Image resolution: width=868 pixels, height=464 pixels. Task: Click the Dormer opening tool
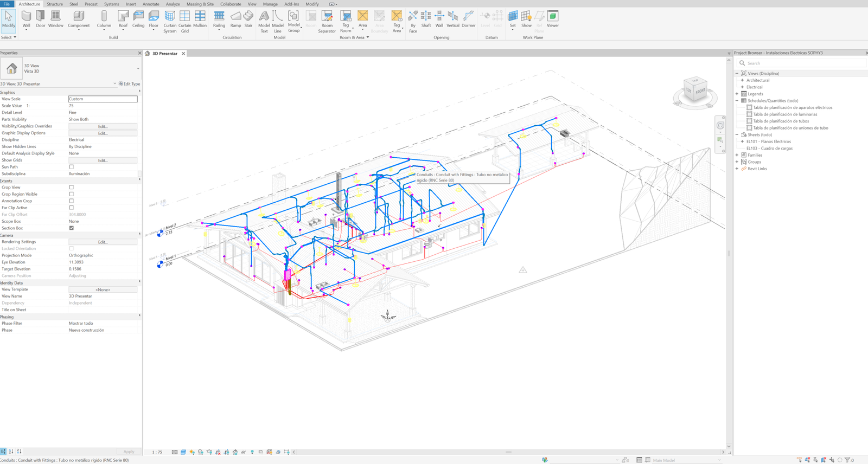tap(468, 20)
